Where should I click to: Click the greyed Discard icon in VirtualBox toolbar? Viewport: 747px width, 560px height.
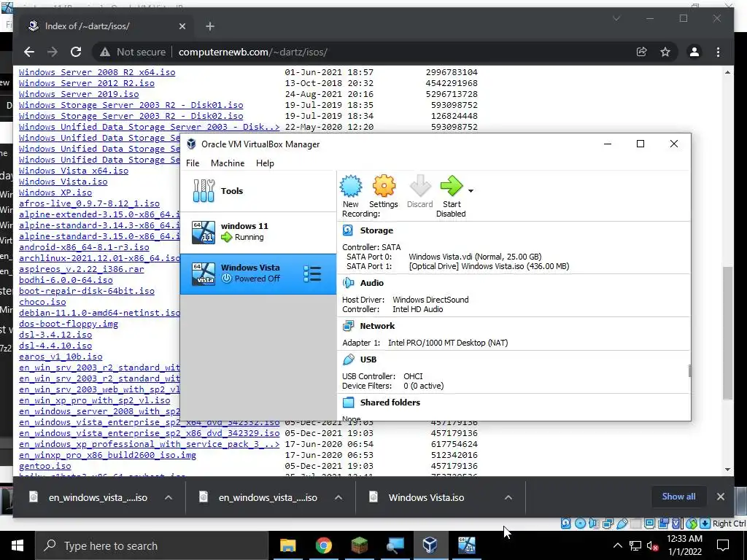tap(419, 186)
